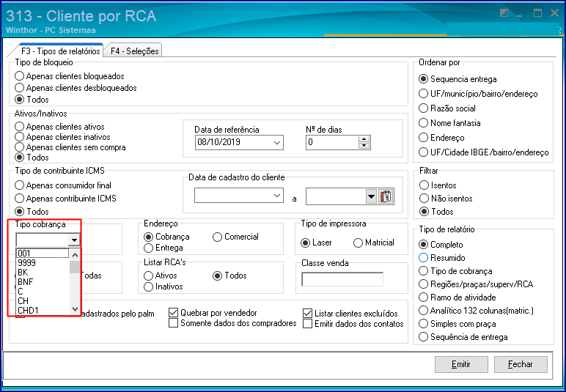Filter by Isentos
This screenshot has width=566, height=392.
[438, 185]
